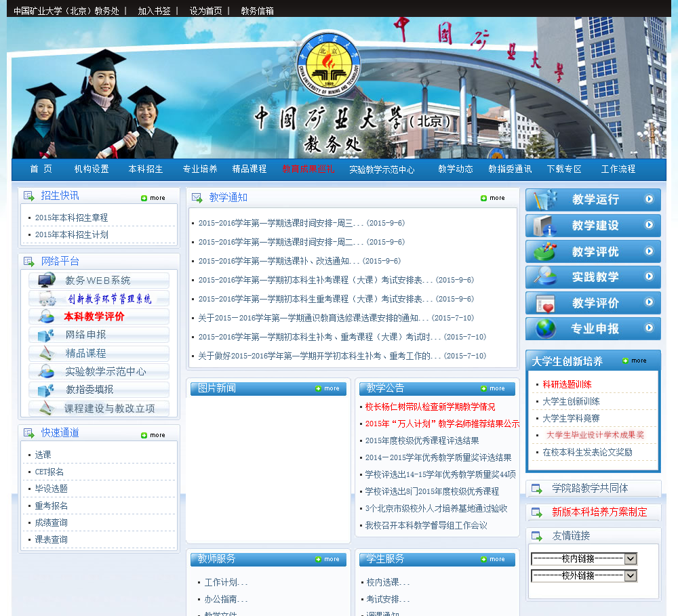Open 毕设选题 quick link

click(x=51, y=489)
